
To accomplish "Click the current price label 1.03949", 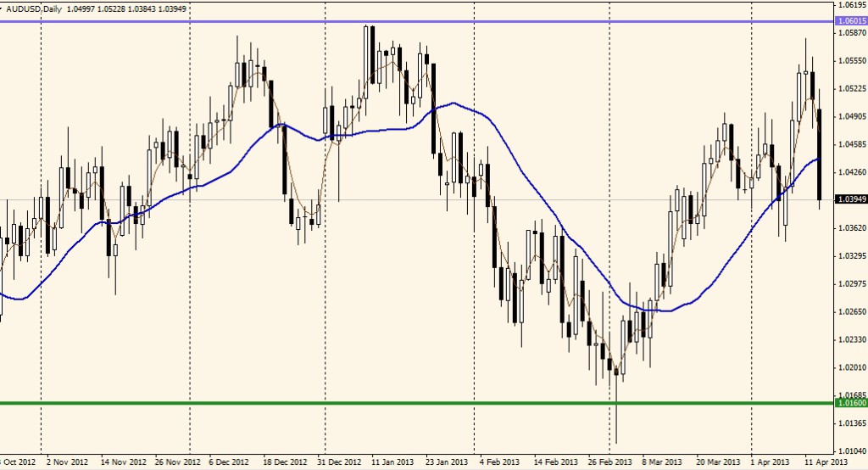I will [x=850, y=200].
